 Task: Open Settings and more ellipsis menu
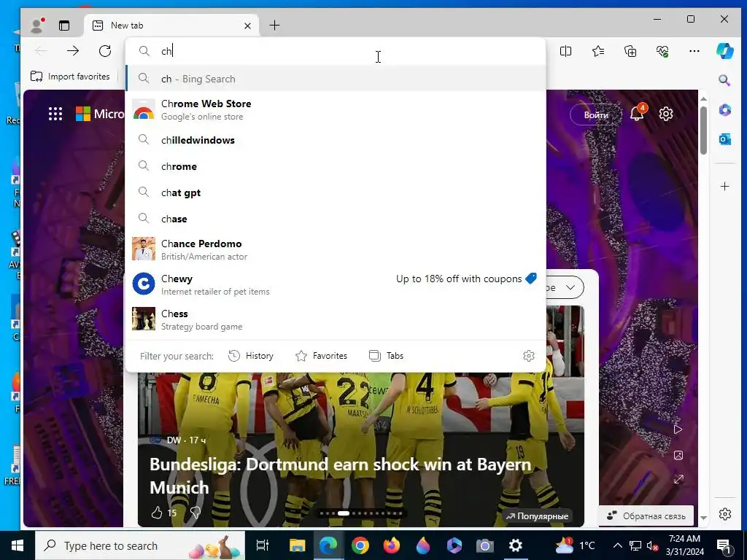click(694, 51)
